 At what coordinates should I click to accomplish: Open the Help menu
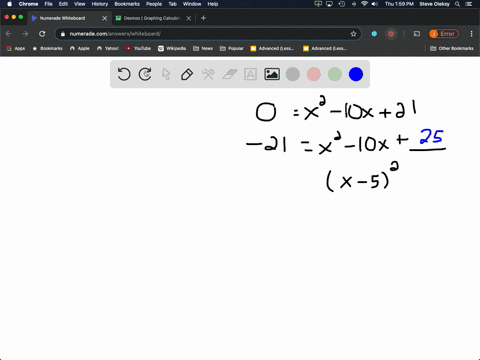click(213, 4)
